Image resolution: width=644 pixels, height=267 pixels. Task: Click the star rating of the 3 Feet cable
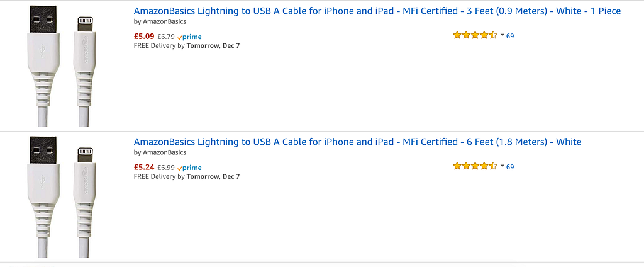pos(475,35)
